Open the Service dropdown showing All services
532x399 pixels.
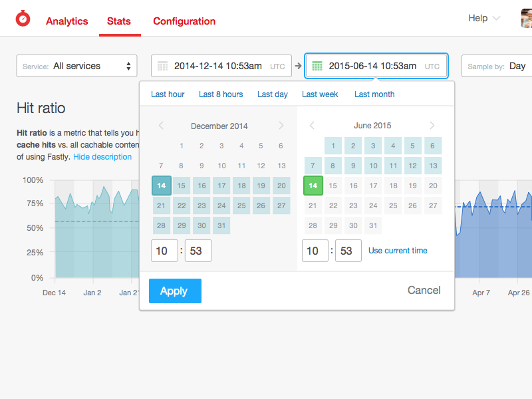[x=76, y=66]
